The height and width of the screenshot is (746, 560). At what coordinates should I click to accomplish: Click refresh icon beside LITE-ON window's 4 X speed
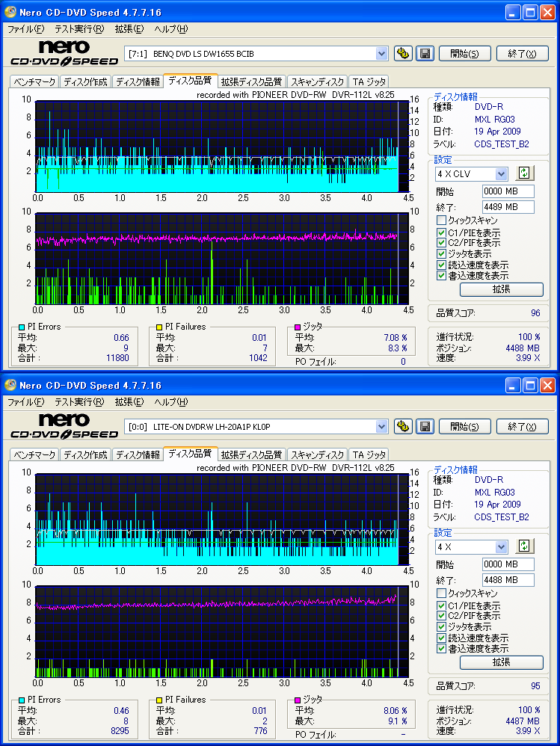(524, 546)
